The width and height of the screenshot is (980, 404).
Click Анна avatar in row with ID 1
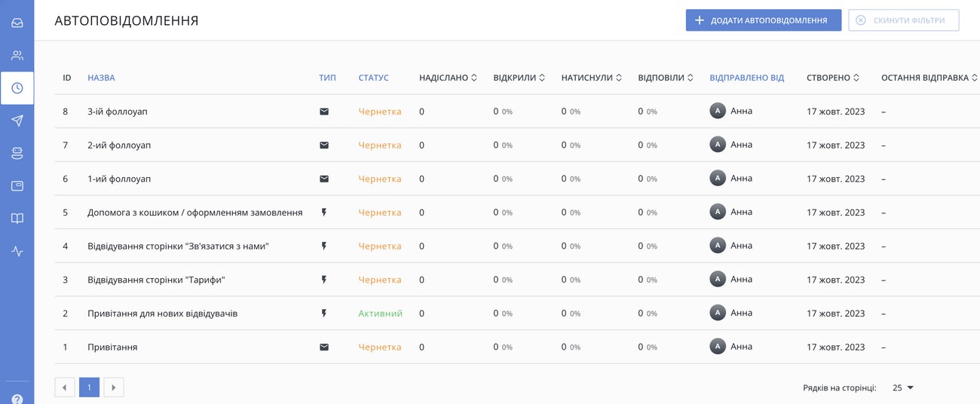718,347
